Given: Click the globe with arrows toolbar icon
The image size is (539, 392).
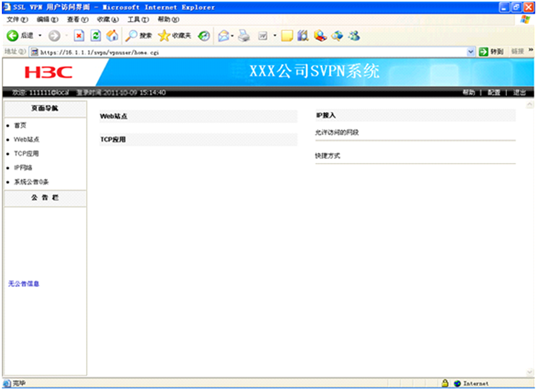Looking at the screenshot, I should coord(337,35).
